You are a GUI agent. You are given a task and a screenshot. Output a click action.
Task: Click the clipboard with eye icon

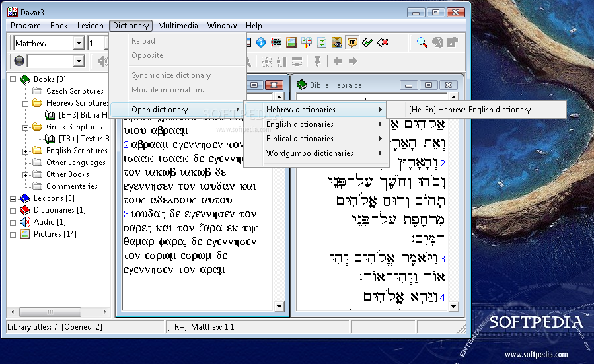337,42
